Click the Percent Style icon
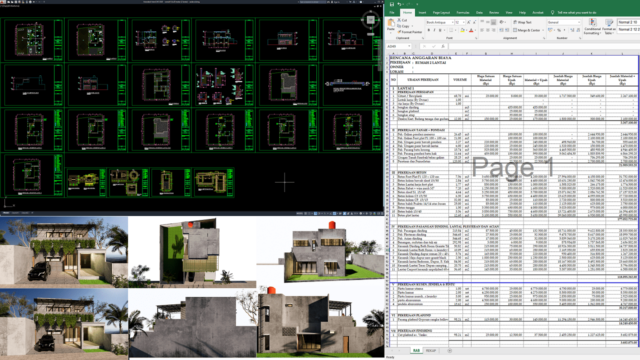 point(559,31)
